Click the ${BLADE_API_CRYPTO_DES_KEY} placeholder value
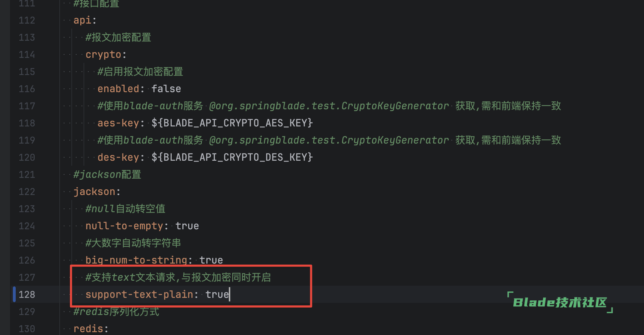644x335 pixels. tap(232, 157)
